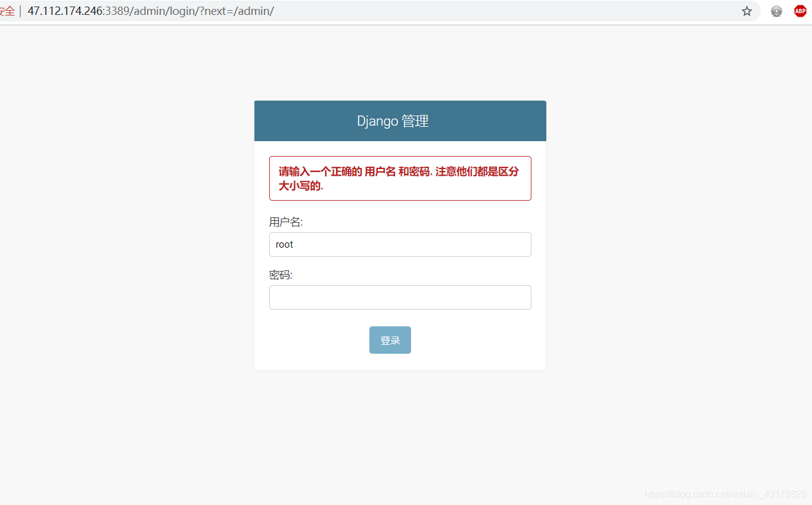Image resolution: width=812 pixels, height=505 pixels.
Task: Bookmark this page with the star icon
Action: point(746,11)
